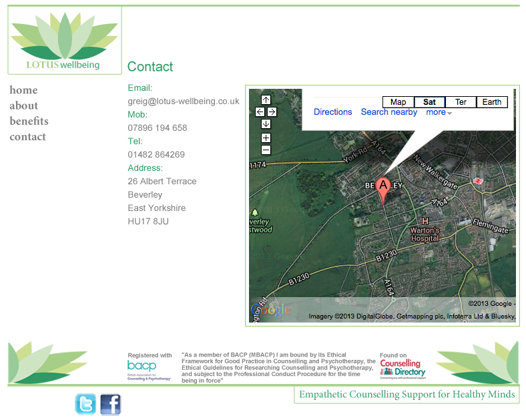Open the Twitter profile icon

click(x=85, y=404)
